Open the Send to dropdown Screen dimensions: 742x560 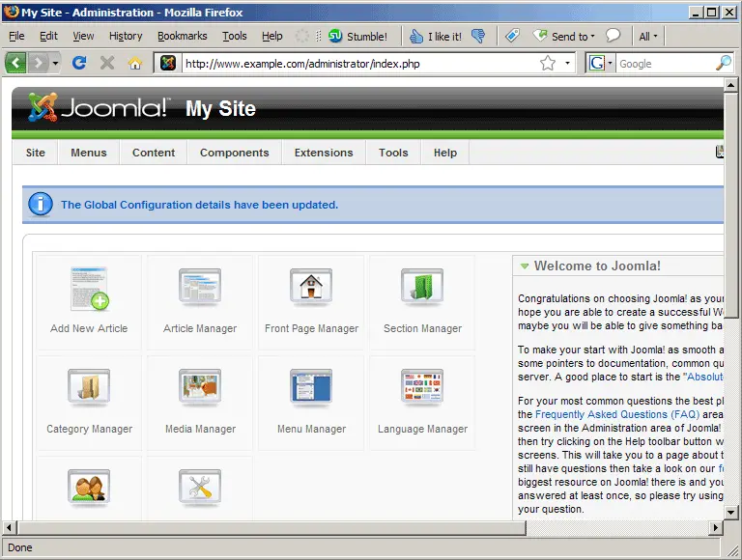(x=564, y=37)
